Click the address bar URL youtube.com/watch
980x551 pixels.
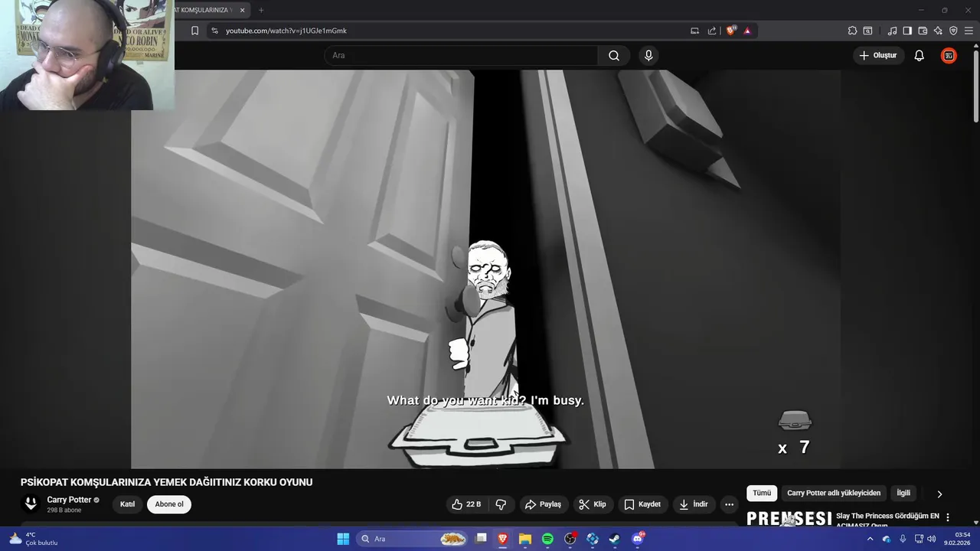286,31
